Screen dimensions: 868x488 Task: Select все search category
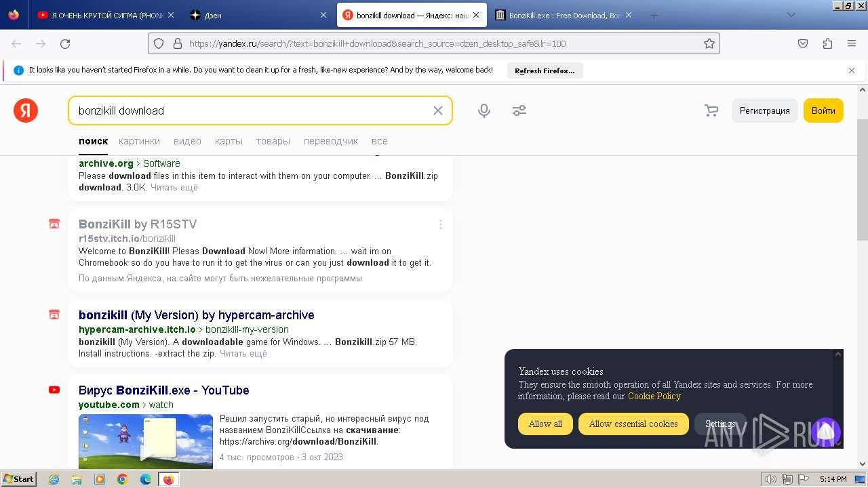pos(380,141)
